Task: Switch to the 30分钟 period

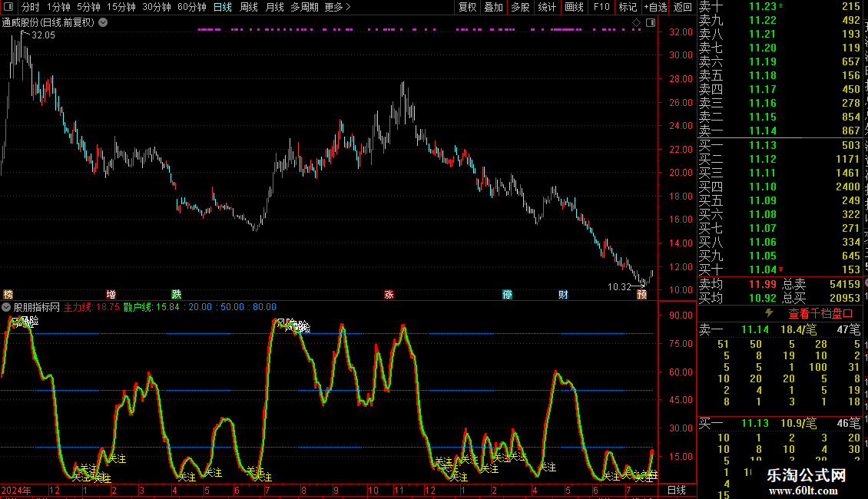Action: (x=157, y=7)
